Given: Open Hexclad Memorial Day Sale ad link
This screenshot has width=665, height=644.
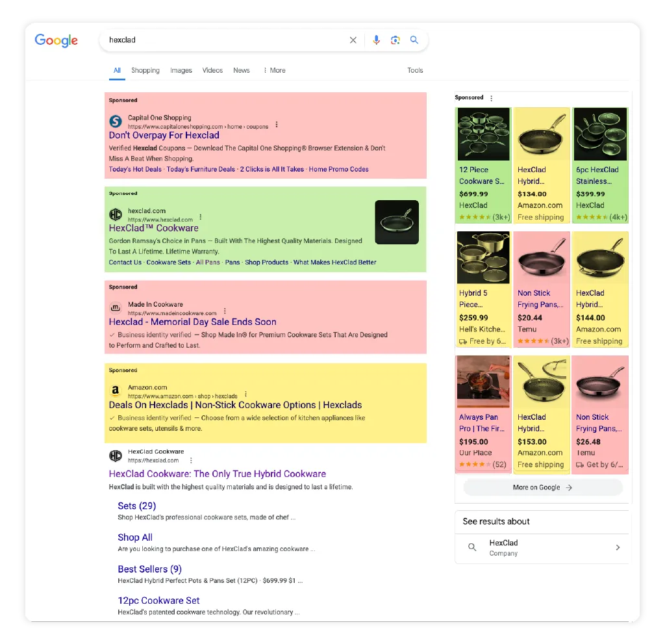Looking at the screenshot, I should point(192,322).
